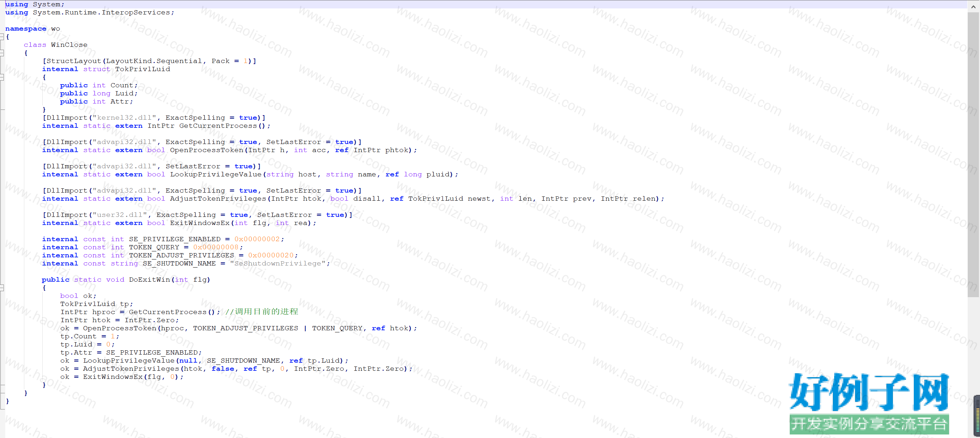
Task: Click the "SeShutdownPrivilege" string
Action: [x=278, y=263]
